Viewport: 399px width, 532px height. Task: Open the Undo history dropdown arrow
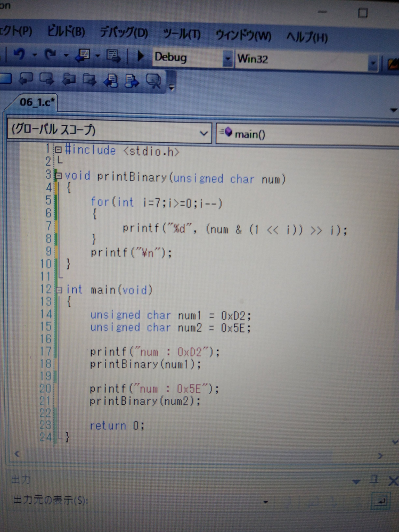click(34, 55)
